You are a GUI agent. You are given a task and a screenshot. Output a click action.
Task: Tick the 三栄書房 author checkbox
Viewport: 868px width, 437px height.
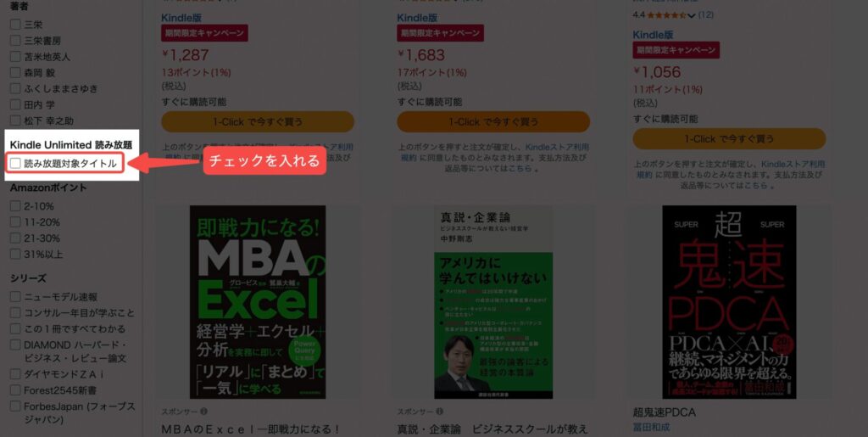(x=15, y=41)
